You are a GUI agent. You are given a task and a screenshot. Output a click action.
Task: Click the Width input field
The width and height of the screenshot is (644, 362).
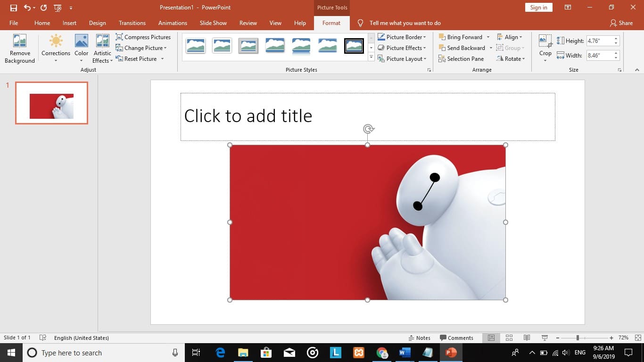[600, 56]
